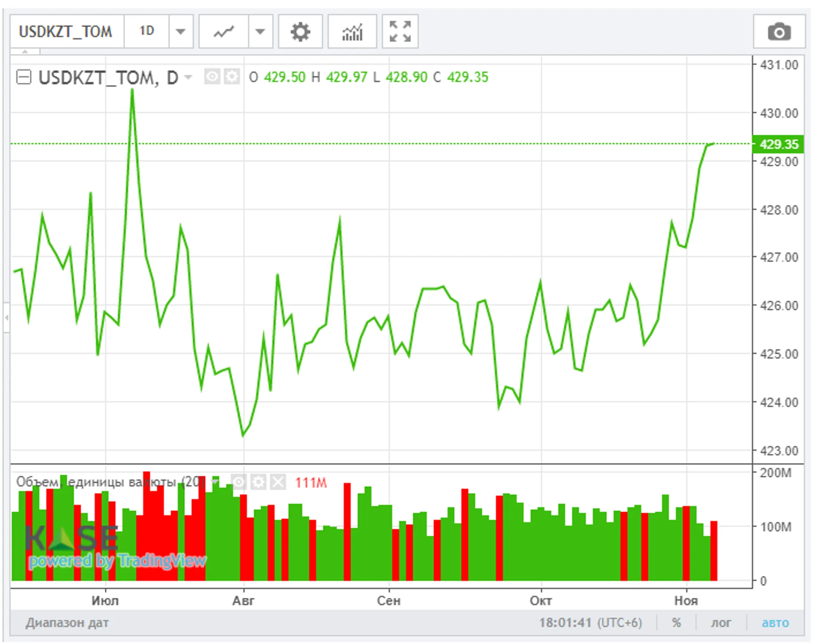Screen dimensions: 814x644
Task: Open the interval dropdown arrow next to 1D
Action: [181, 32]
